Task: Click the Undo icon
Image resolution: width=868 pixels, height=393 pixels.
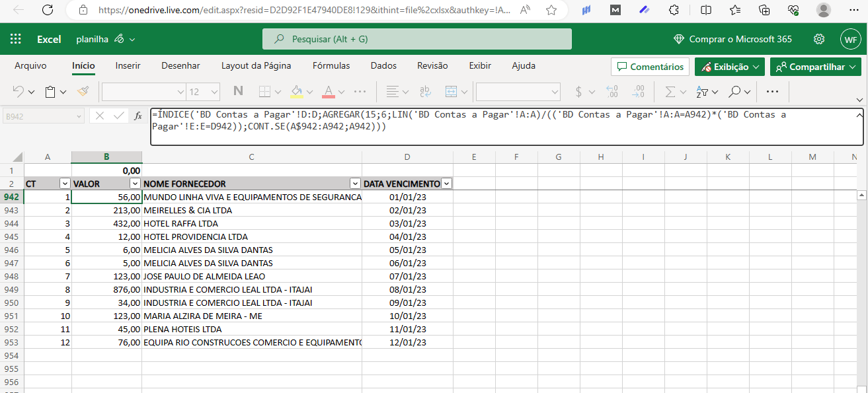Action: click(18, 91)
